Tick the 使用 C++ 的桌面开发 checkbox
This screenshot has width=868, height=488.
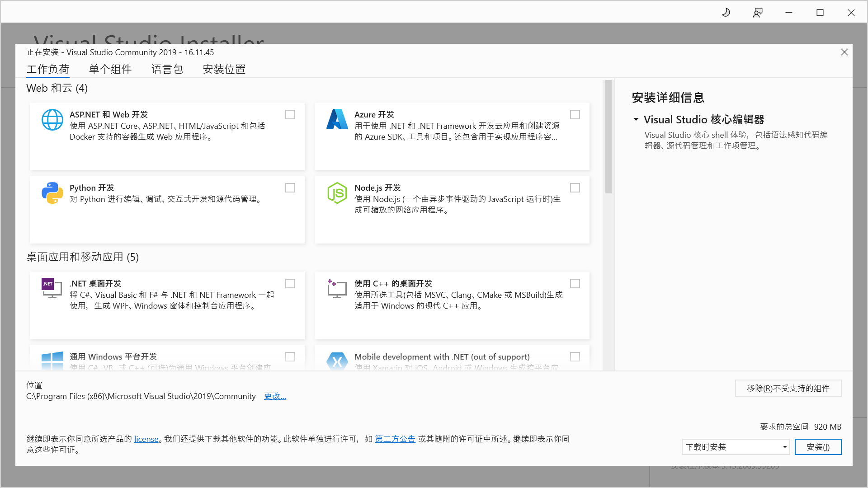575,284
